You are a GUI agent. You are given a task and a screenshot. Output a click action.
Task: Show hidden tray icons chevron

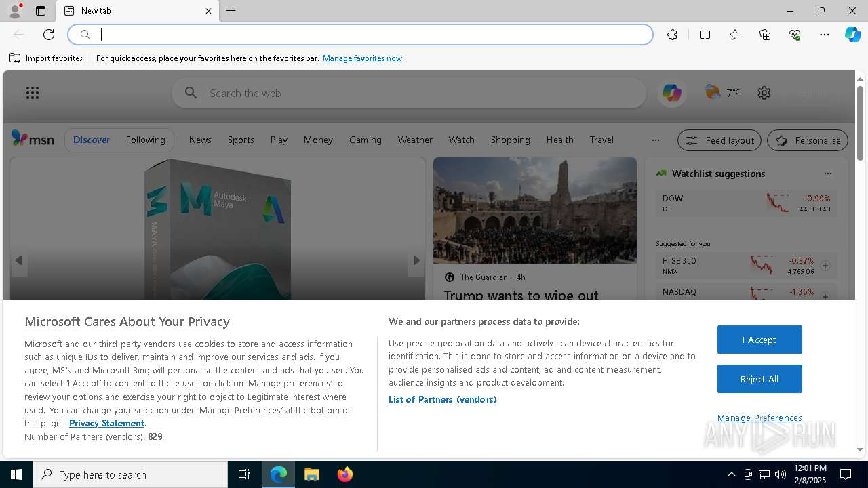coord(731,474)
